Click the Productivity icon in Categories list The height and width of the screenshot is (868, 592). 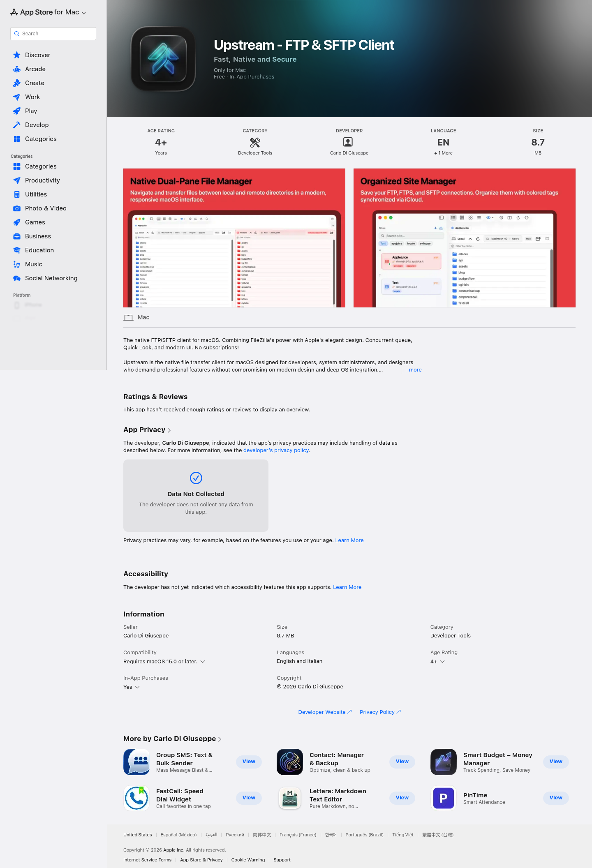coord(17,180)
